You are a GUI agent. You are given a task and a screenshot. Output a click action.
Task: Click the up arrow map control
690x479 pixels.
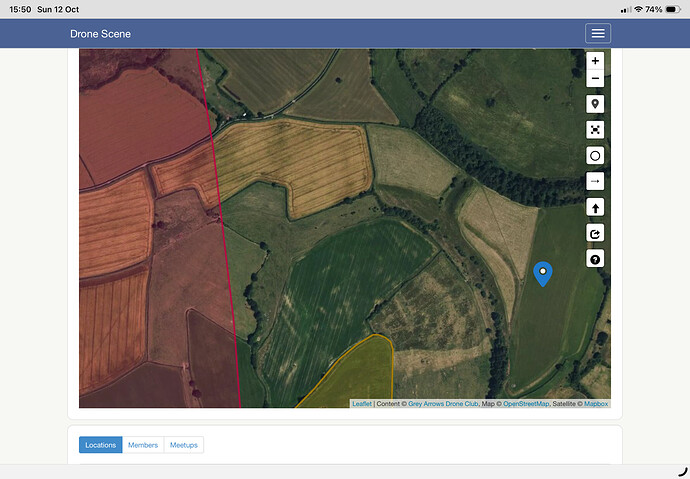pyautogui.click(x=595, y=208)
